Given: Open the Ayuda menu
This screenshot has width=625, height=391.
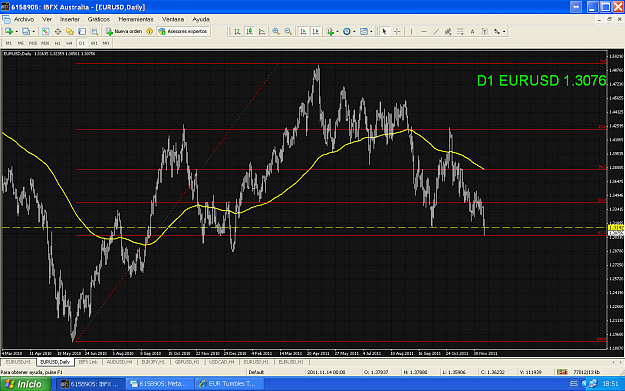Looking at the screenshot, I should point(201,19).
